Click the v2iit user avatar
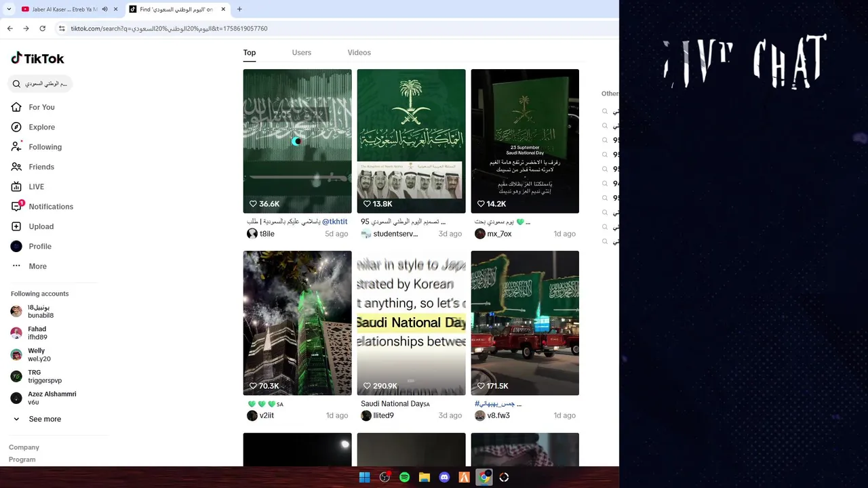868x488 pixels. [x=252, y=415]
